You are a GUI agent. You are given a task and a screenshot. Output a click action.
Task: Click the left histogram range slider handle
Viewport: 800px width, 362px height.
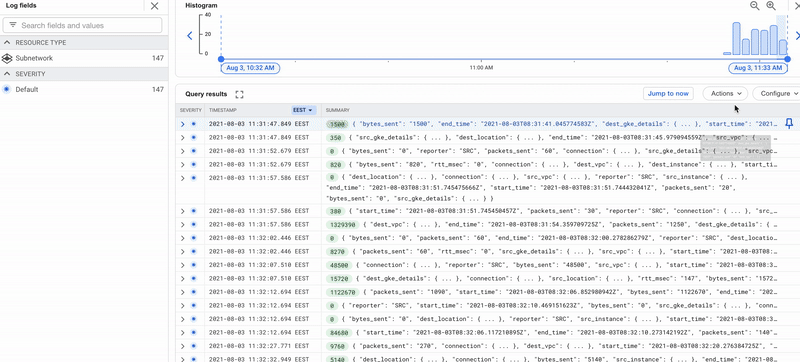(221, 59)
